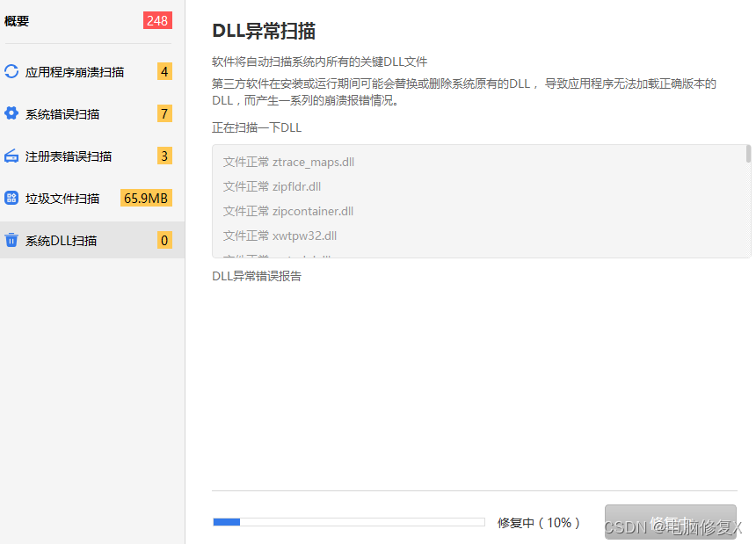756x544 pixels.
Task: Click the 正在扫描一下DLL status text
Action: pos(257,127)
